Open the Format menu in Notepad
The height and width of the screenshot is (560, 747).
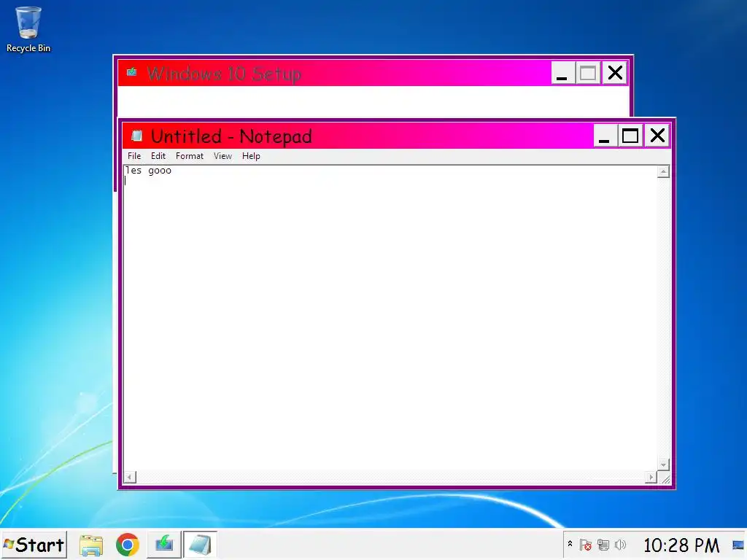[x=189, y=156]
